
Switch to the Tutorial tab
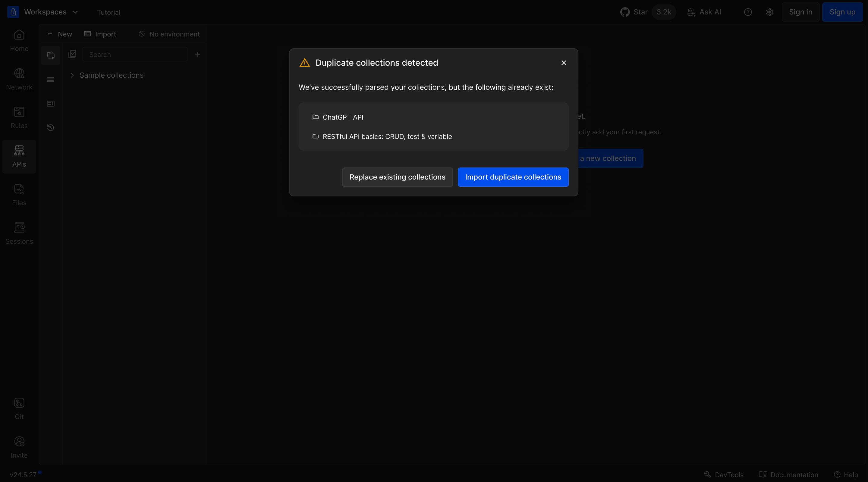point(108,12)
